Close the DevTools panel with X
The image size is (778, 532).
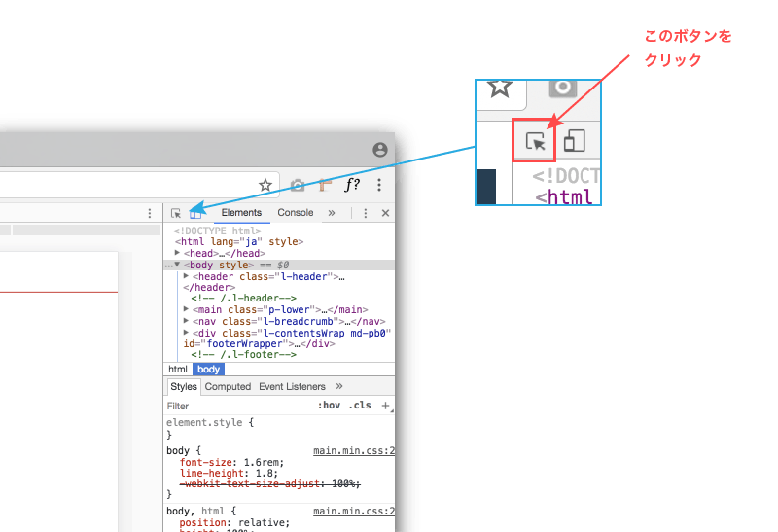(x=385, y=213)
